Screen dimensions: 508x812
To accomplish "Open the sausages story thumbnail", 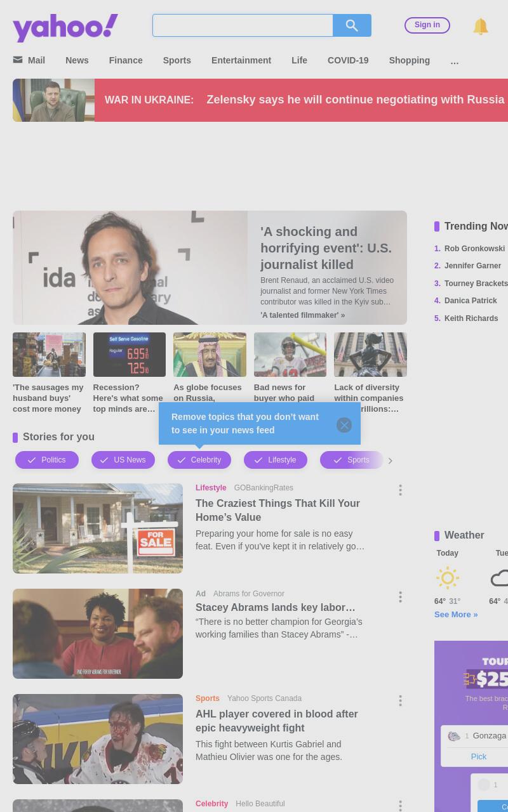I will (x=49, y=355).
